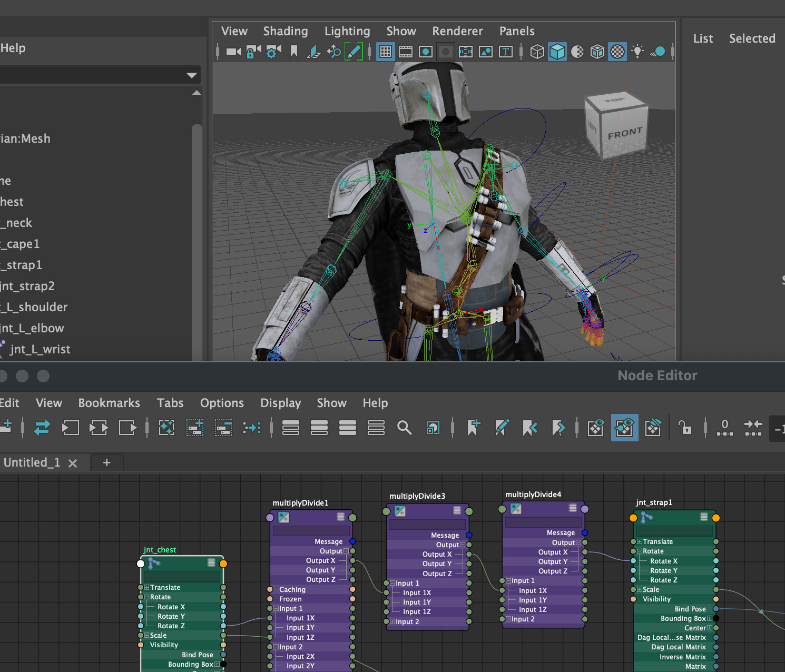Select jnt_L_wrist in the outliner list
This screenshot has height=672, width=785.
pyautogui.click(x=40, y=349)
